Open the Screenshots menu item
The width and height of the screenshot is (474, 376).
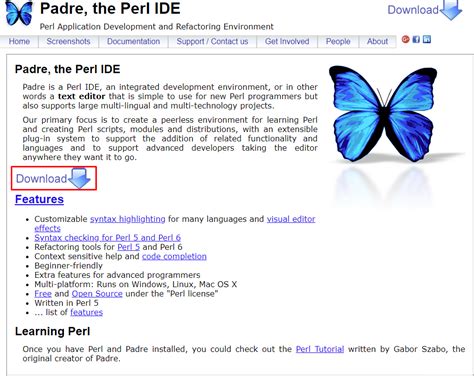pos(68,41)
